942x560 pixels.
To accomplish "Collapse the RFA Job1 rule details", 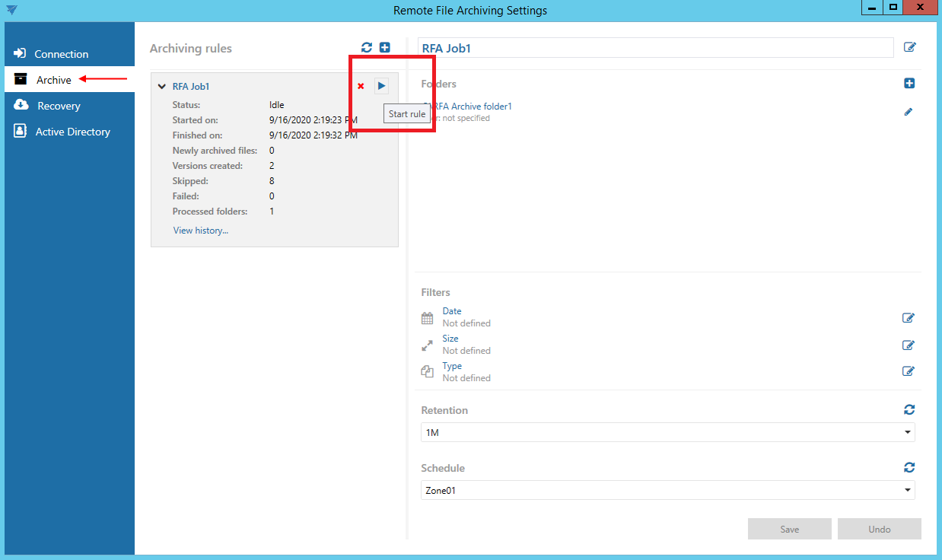I will 162,87.
